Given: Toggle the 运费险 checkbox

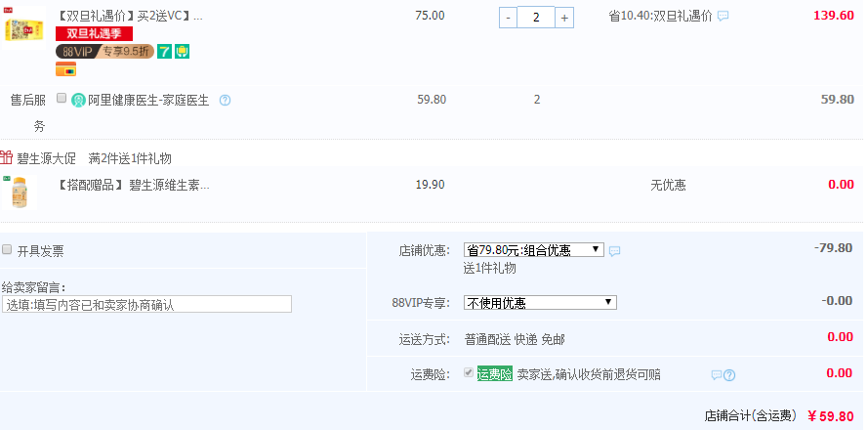Looking at the screenshot, I should coord(469,372).
